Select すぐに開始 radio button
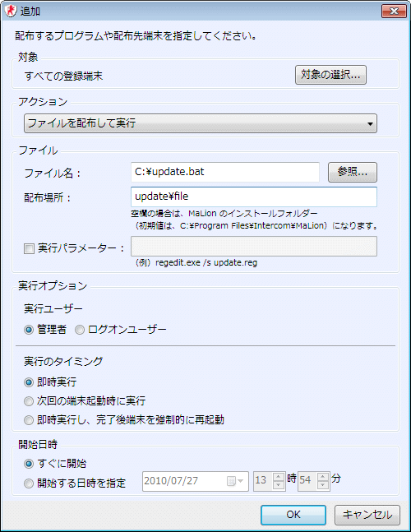This screenshot has height=532, width=411. [x=29, y=464]
